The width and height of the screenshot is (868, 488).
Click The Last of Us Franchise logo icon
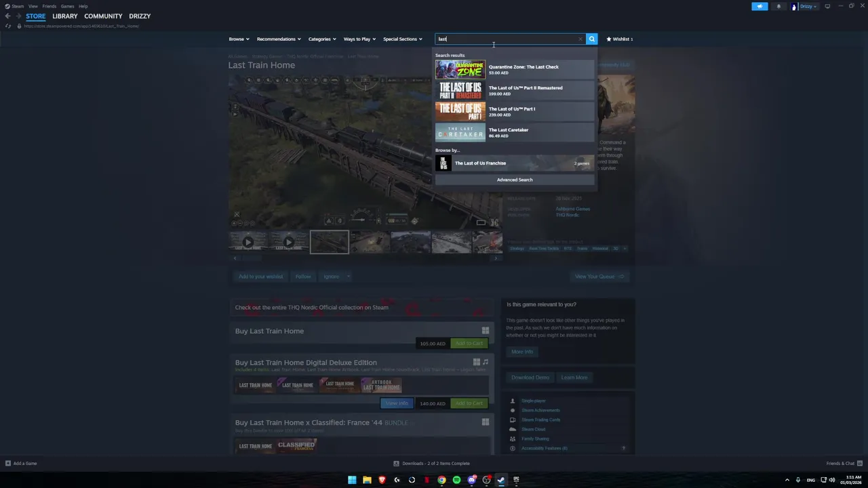443,163
